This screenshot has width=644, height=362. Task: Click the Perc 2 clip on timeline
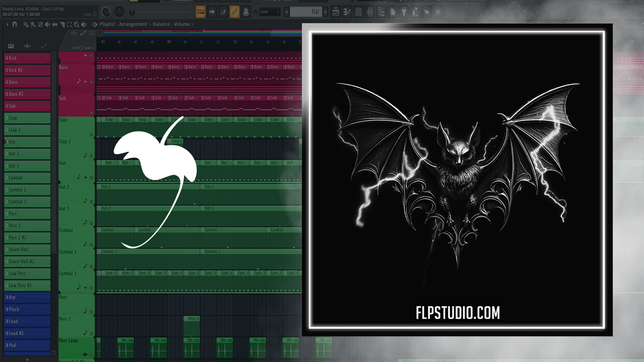coord(192,319)
